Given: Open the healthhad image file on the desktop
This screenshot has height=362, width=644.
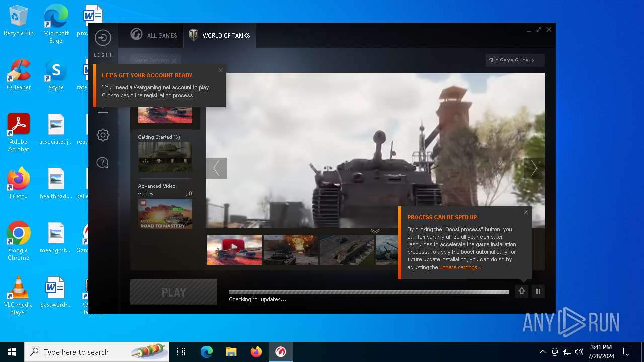Looking at the screenshot, I should click(56, 184).
